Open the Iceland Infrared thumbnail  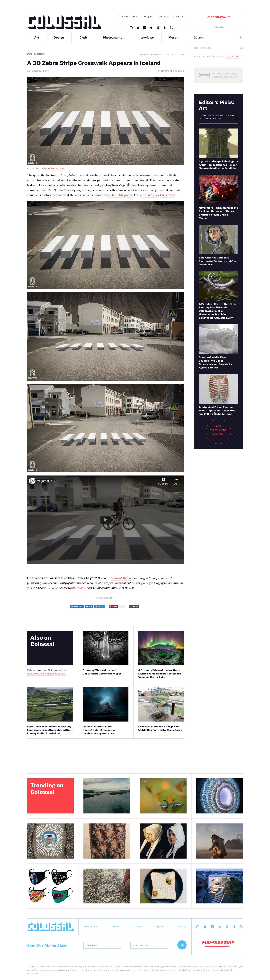[105, 704]
